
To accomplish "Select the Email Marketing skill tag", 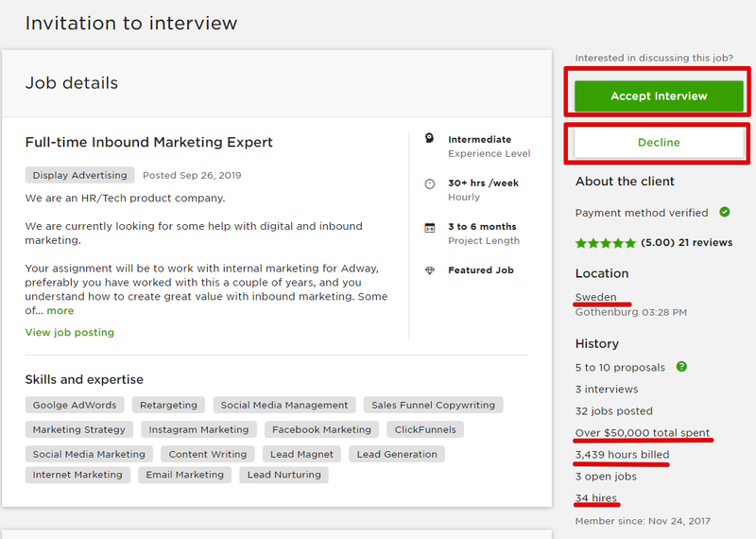I will click(x=184, y=475).
